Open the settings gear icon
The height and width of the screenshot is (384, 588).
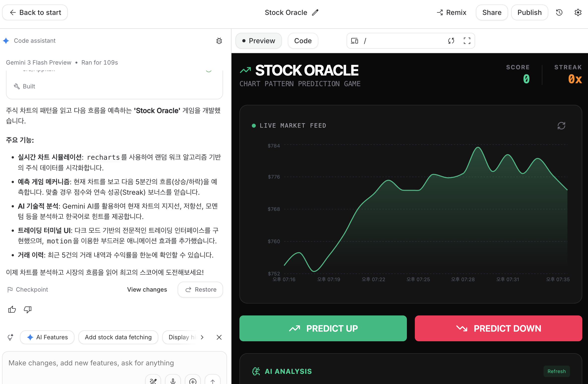[x=578, y=13]
